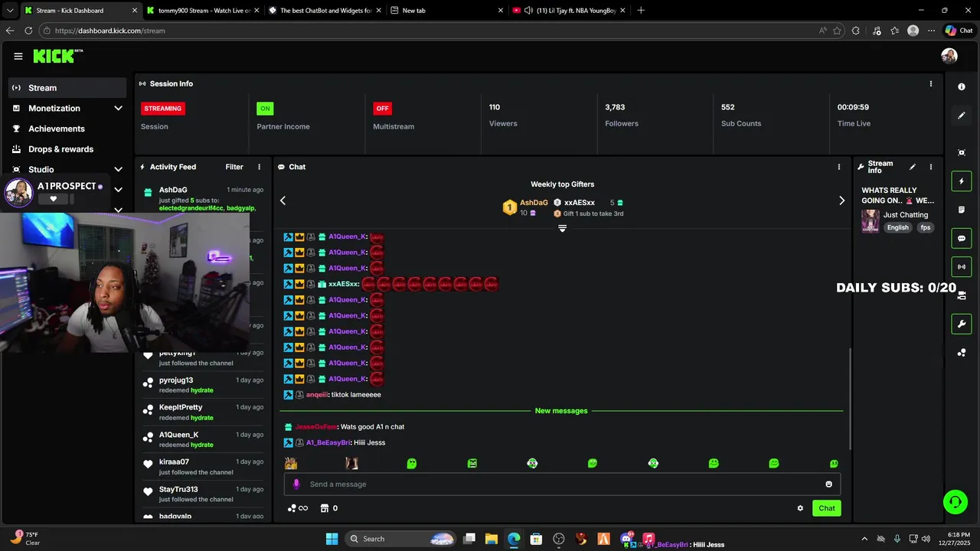Switch to Lil Tjay YouTube tab
The width and height of the screenshot is (980, 551).
(x=568, y=11)
